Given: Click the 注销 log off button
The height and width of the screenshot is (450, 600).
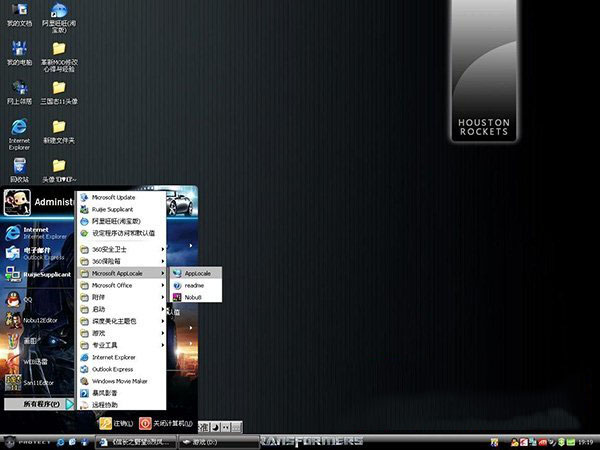Looking at the screenshot, I should 116,423.
